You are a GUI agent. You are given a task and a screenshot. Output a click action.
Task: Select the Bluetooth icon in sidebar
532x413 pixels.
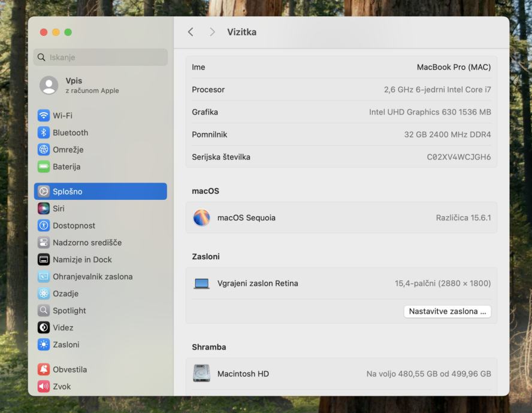point(44,133)
